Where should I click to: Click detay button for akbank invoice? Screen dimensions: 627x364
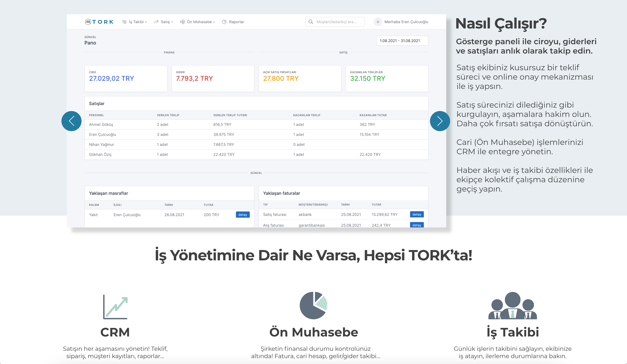[417, 214]
